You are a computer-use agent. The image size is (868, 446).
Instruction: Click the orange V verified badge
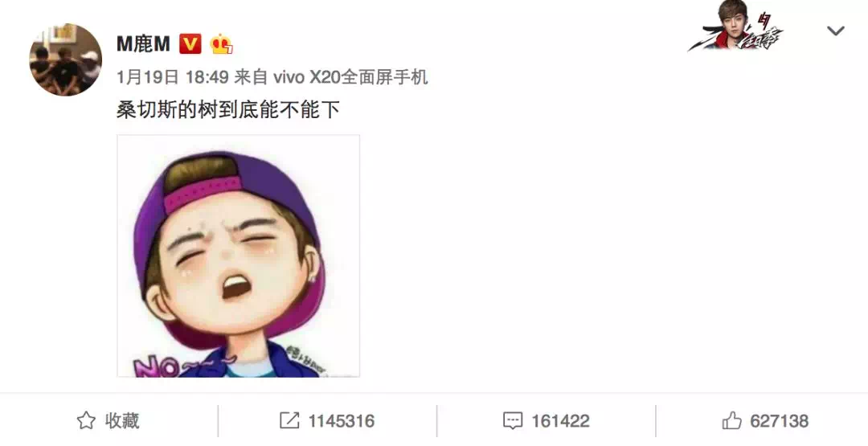click(190, 43)
